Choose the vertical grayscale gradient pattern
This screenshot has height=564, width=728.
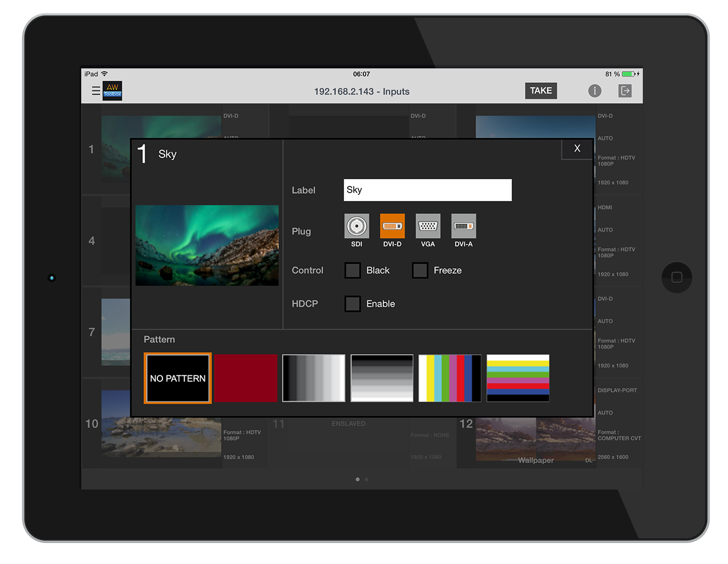(382, 378)
